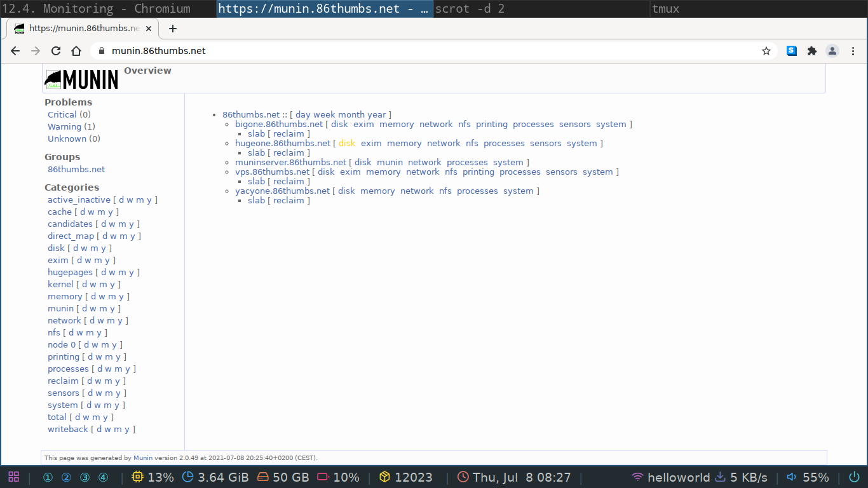The image size is (868, 488).
Task: Open the application launcher grid icon
Action: point(13,477)
